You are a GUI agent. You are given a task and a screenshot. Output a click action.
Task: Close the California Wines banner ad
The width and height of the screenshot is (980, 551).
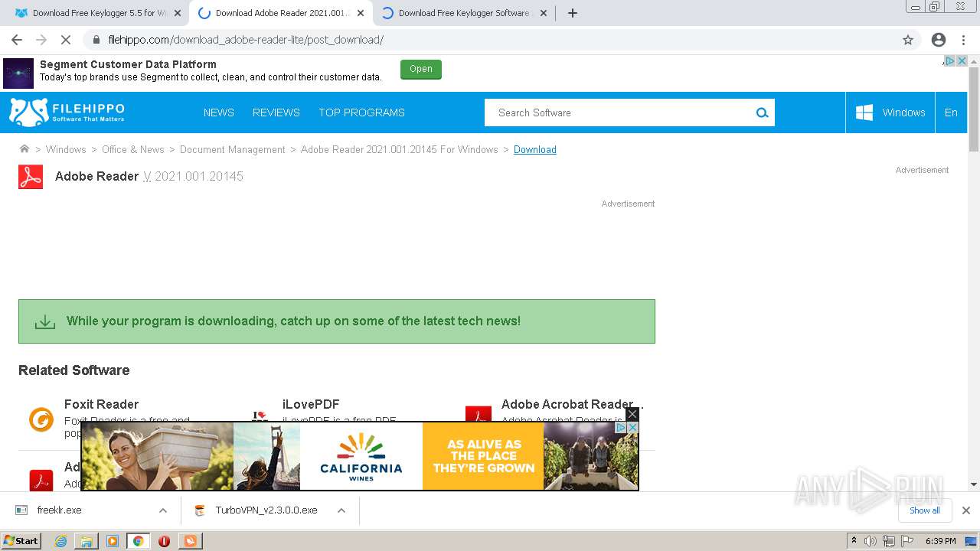632,414
